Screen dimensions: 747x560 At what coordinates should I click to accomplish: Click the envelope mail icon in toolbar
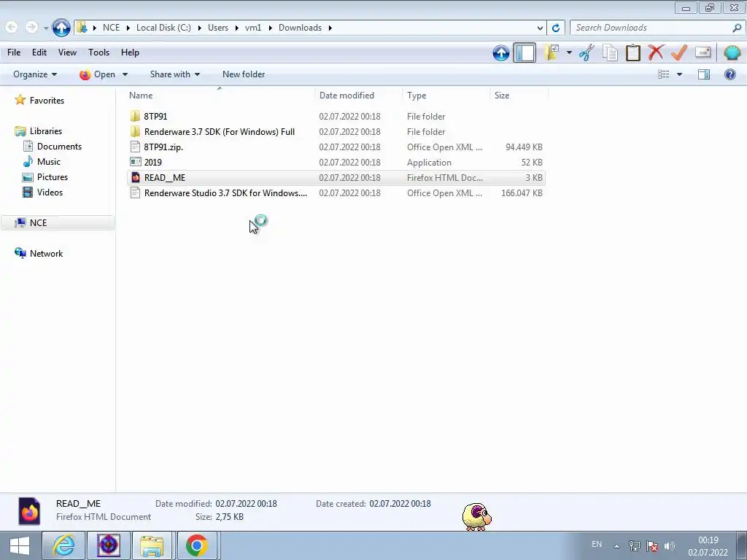[x=703, y=52]
